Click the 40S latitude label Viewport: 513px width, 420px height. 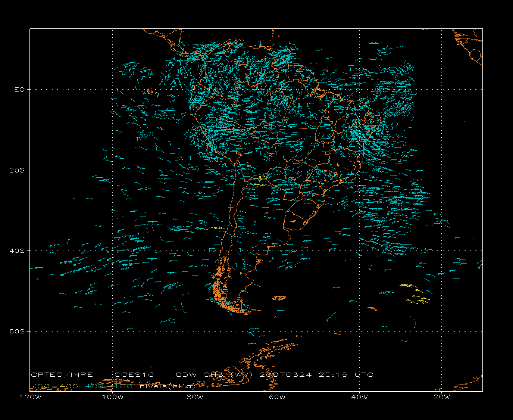(17, 251)
